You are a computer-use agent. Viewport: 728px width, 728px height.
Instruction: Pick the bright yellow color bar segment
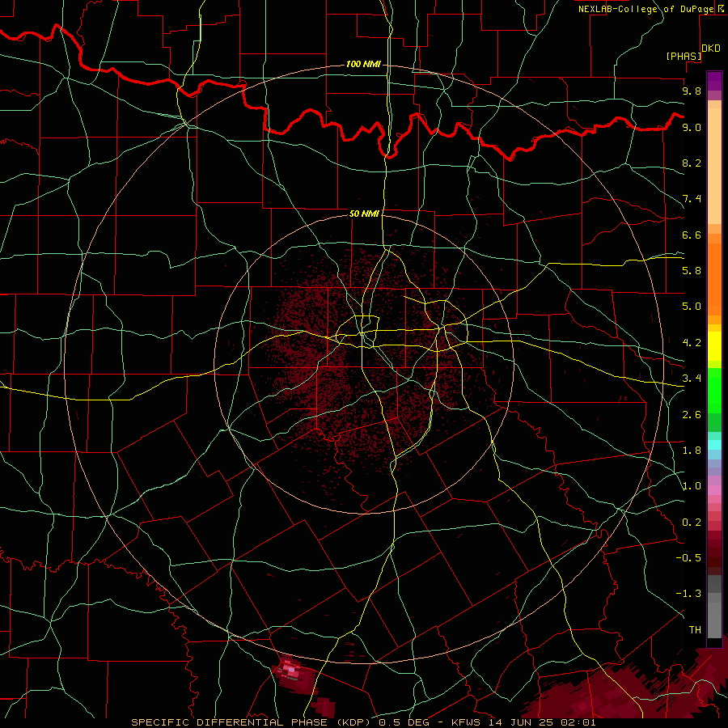pos(714,346)
